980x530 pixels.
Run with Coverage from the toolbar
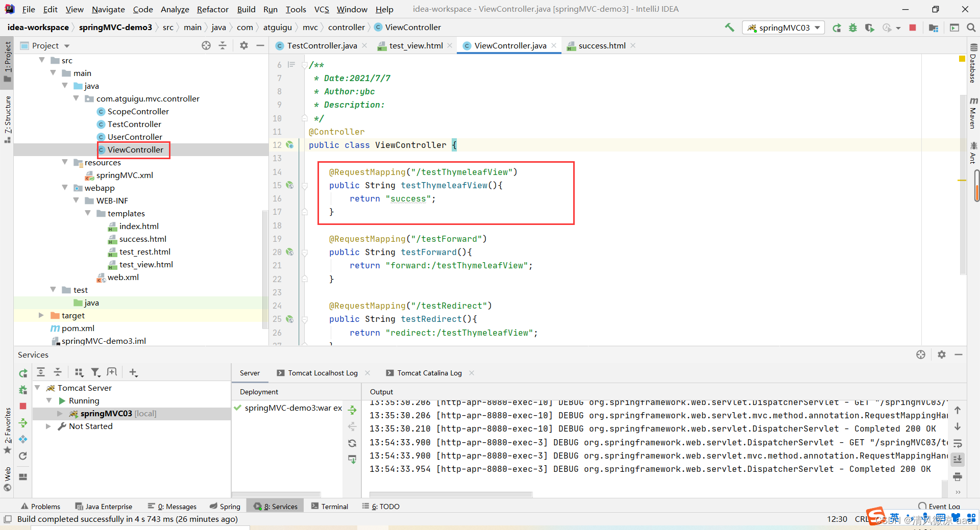pyautogui.click(x=870, y=28)
